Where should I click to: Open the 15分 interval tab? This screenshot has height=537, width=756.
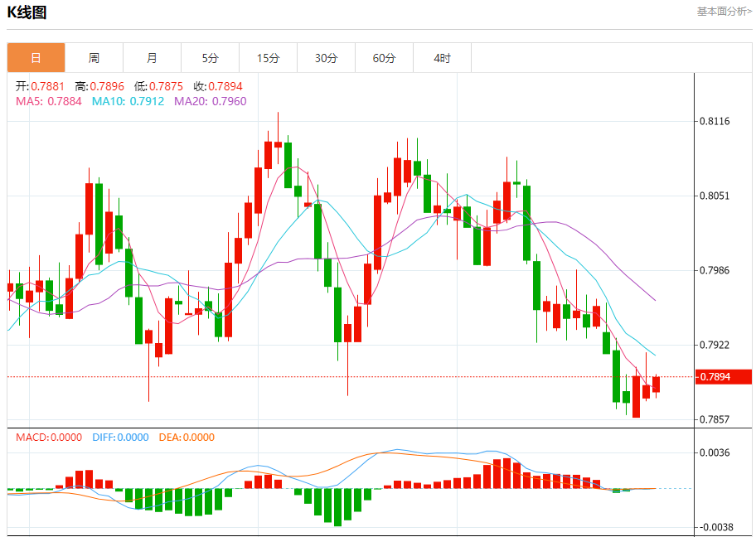point(268,58)
